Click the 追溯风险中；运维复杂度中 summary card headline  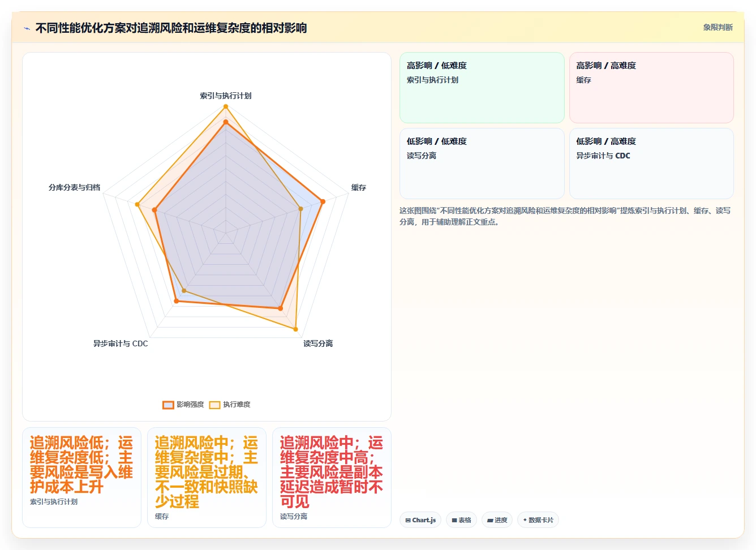[207, 472]
